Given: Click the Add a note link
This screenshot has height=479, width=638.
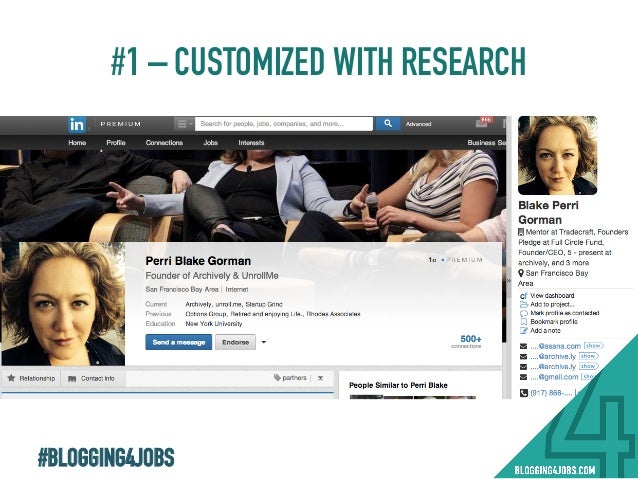Looking at the screenshot, I should point(545,330).
